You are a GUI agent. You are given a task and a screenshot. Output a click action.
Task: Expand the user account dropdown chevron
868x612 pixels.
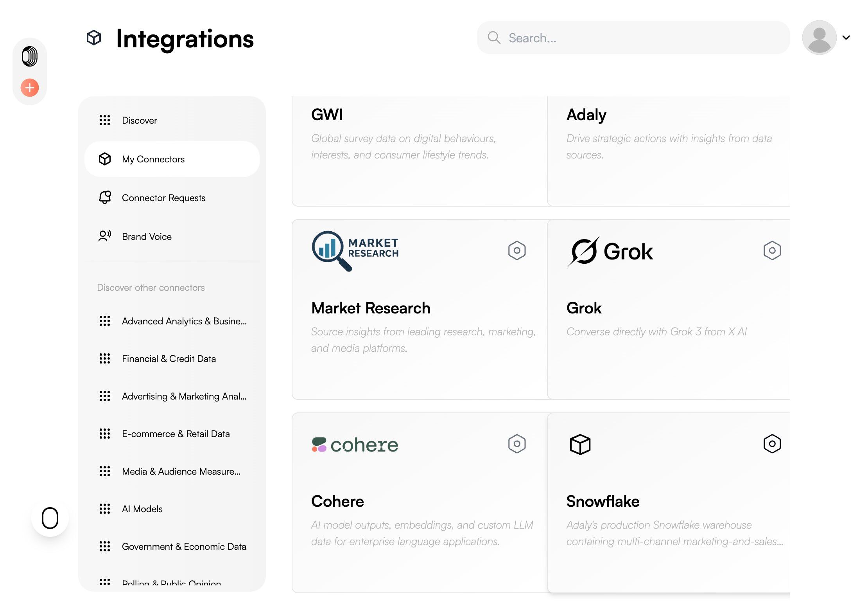click(846, 38)
